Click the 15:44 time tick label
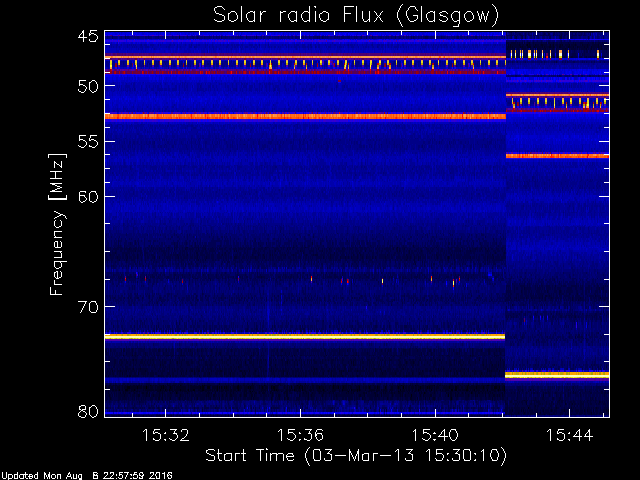The height and width of the screenshot is (480, 640). click(569, 435)
